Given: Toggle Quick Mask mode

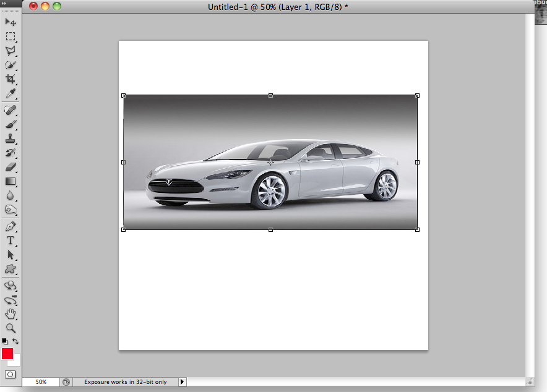Looking at the screenshot, I should point(11,375).
